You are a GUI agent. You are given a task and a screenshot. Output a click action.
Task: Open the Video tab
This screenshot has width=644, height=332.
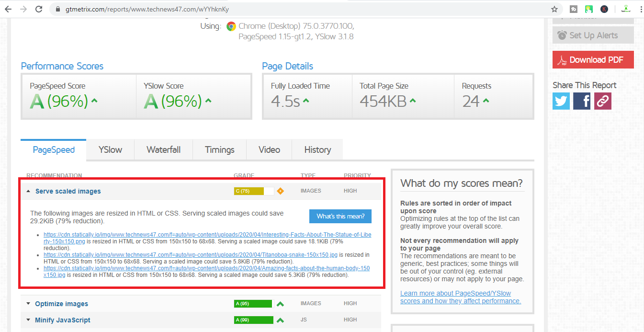[x=269, y=150]
